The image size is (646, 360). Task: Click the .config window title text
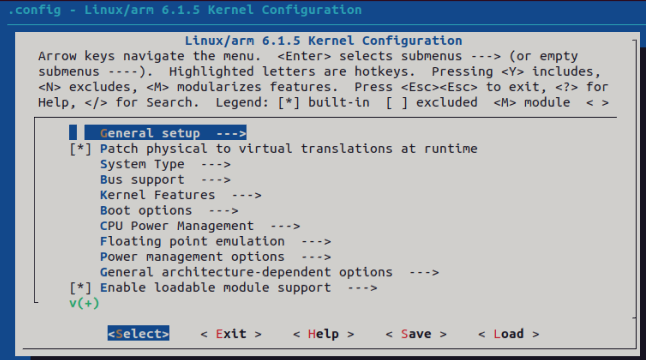pos(185,10)
